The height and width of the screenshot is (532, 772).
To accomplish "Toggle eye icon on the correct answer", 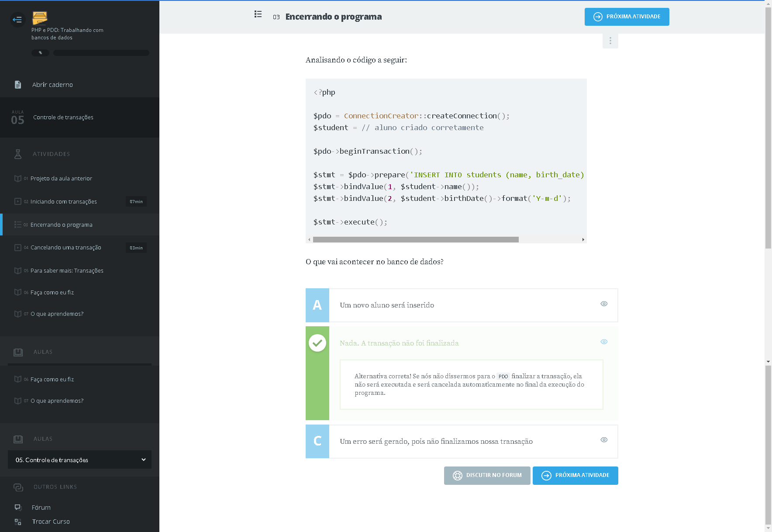I will pyautogui.click(x=604, y=342).
